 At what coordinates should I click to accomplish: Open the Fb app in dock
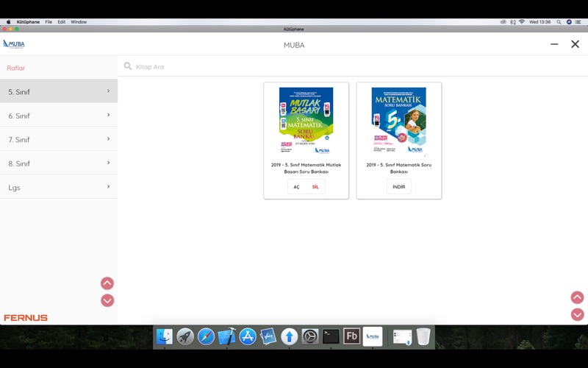click(x=352, y=336)
